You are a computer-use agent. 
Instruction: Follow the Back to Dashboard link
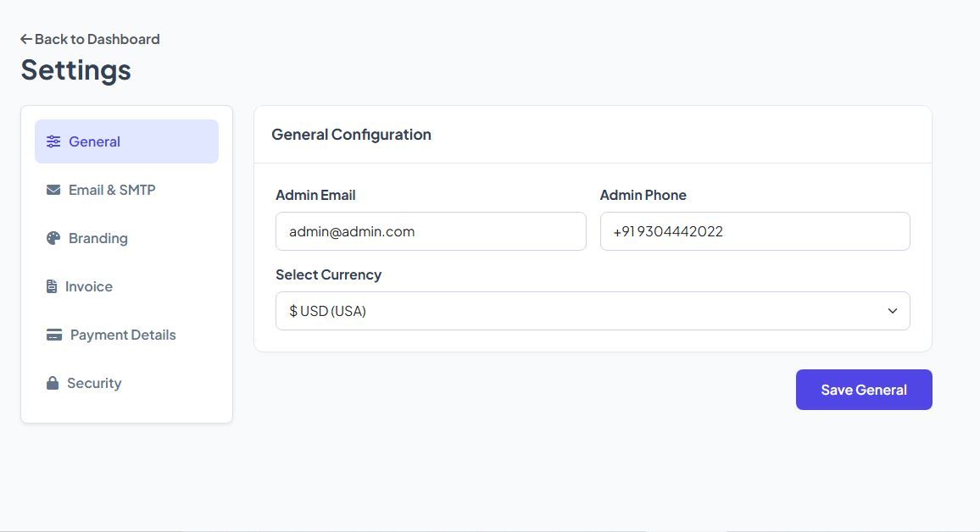[97, 39]
